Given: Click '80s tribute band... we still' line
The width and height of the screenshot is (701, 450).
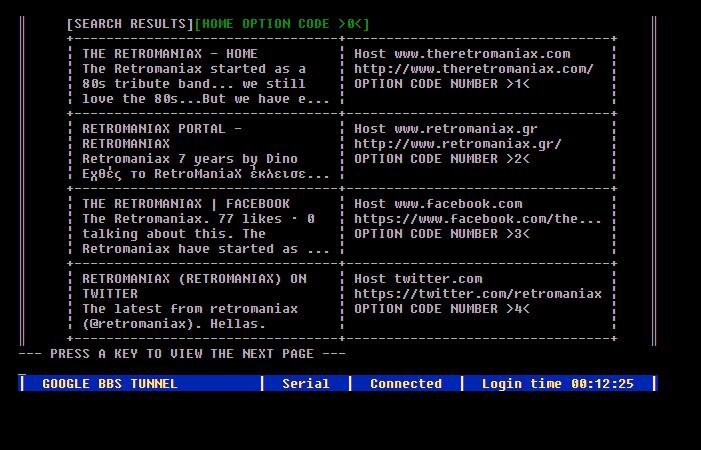Looking at the screenshot, I should pos(194,84).
